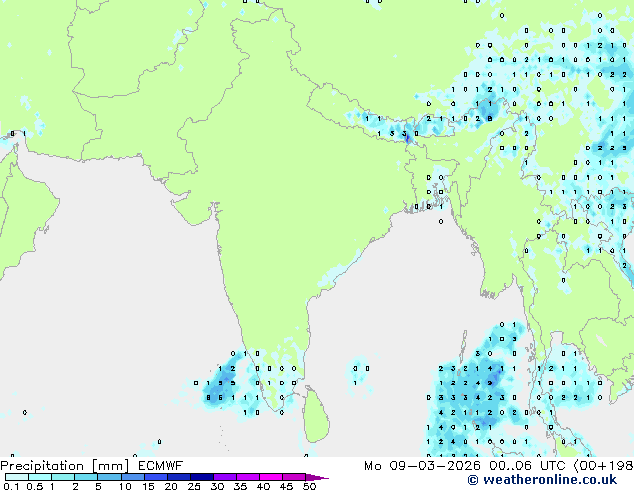Viewport: 634px width, 490px height.
Task: Click the '00..06 UTC' time range text
Action: coord(527,466)
